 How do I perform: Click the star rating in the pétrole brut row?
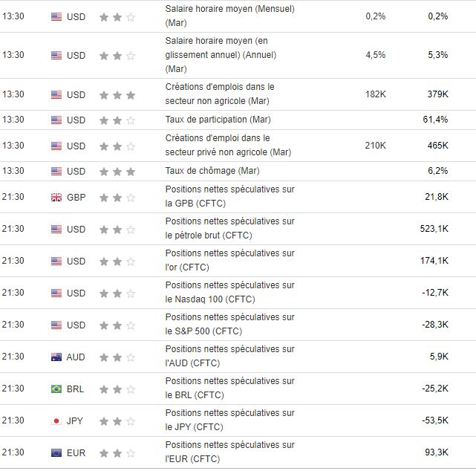click(117, 229)
